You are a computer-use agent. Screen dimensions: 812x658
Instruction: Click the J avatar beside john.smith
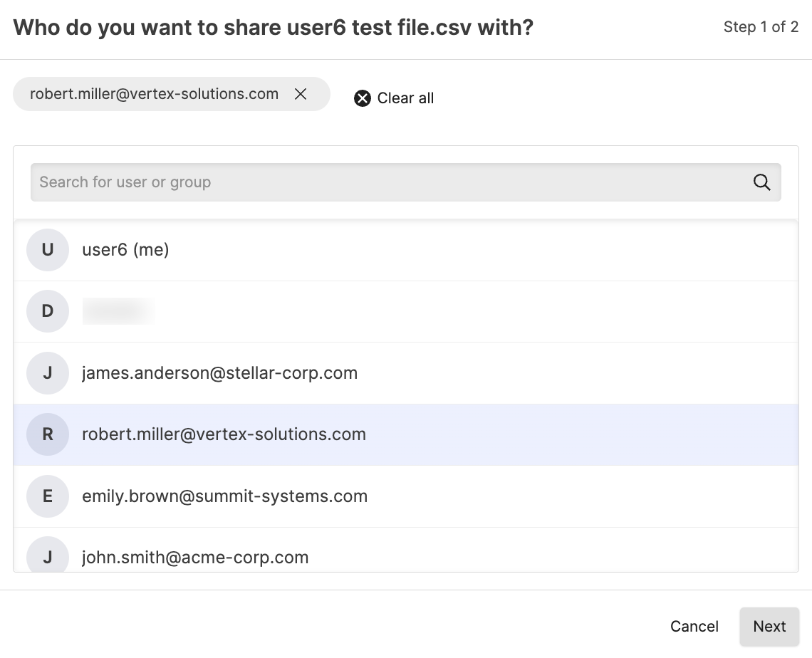click(48, 556)
